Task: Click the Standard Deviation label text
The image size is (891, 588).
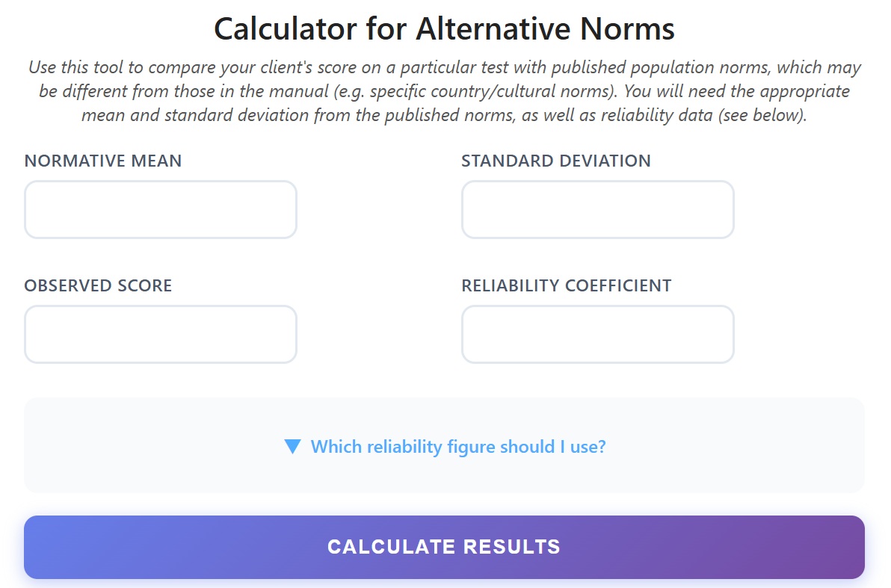Action: pyautogui.click(x=555, y=161)
